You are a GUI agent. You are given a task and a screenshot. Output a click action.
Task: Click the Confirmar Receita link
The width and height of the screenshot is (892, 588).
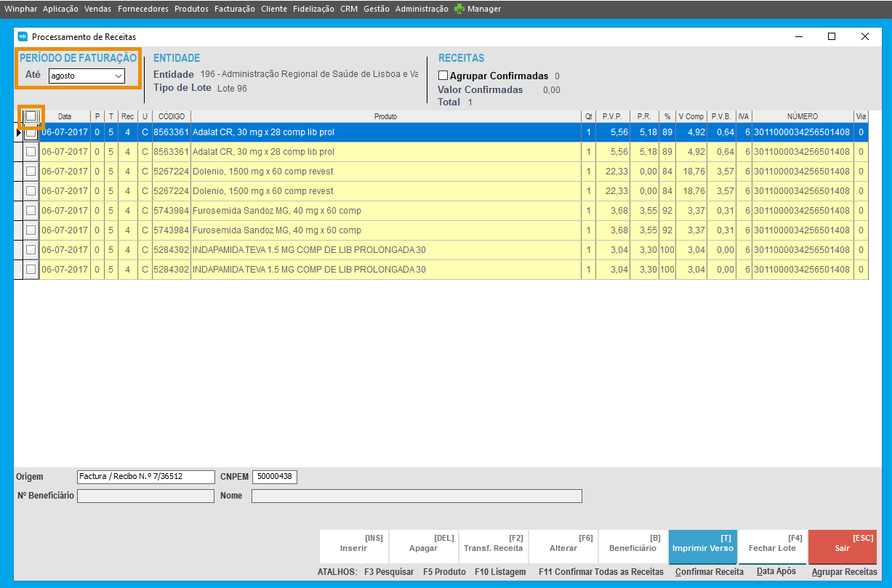pos(709,572)
